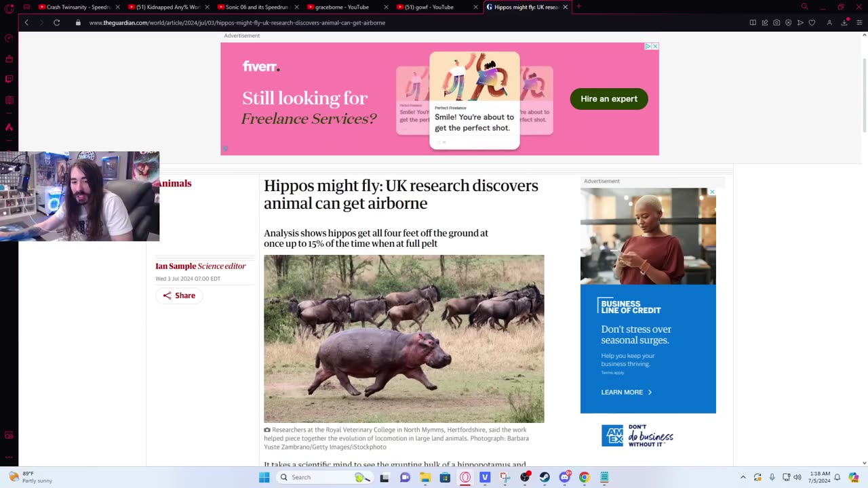Viewport: 868px width, 488px height.
Task: Open Snipping Tool from taskbar
Action: [505, 477]
